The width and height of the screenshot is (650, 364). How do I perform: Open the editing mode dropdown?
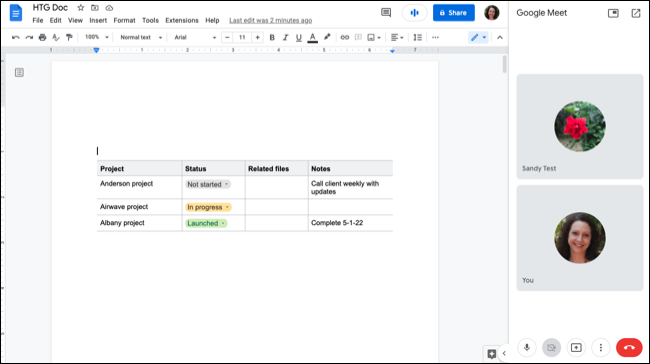(478, 37)
